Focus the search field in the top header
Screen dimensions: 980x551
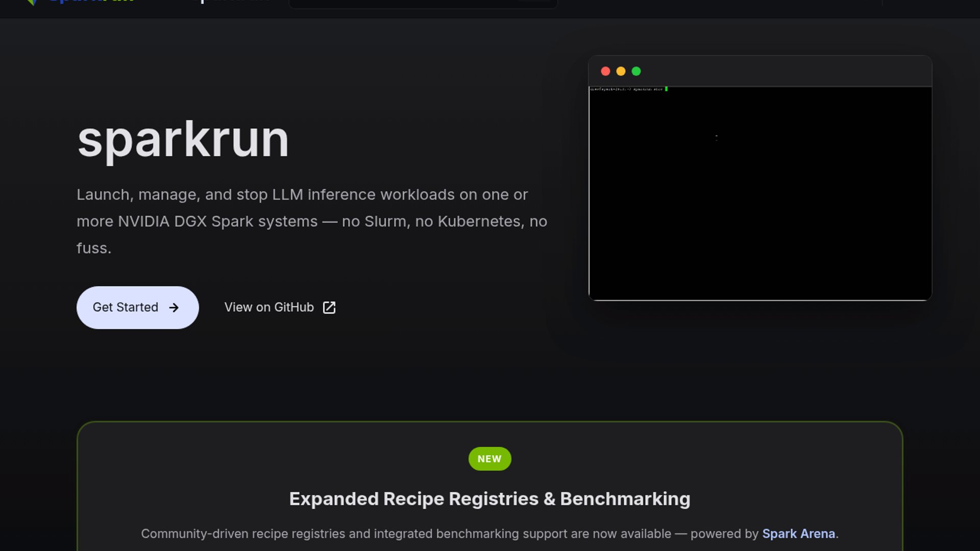(x=423, y=3)
